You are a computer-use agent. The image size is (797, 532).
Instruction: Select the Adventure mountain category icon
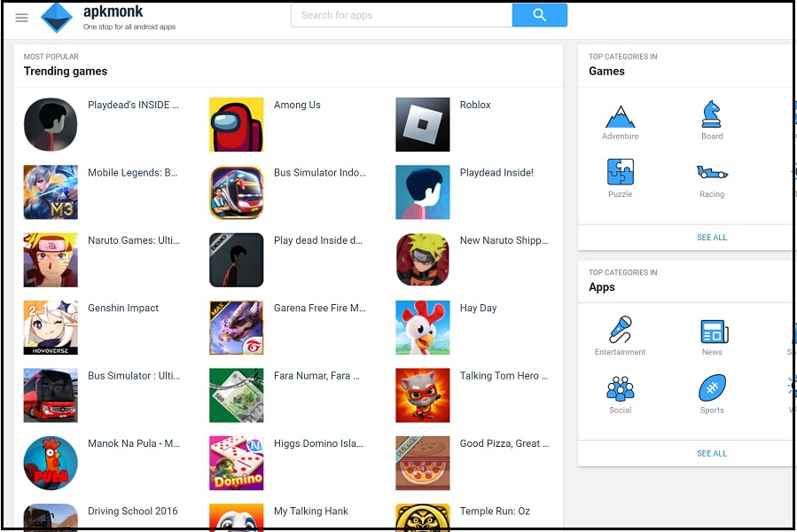tap(620, 116)
